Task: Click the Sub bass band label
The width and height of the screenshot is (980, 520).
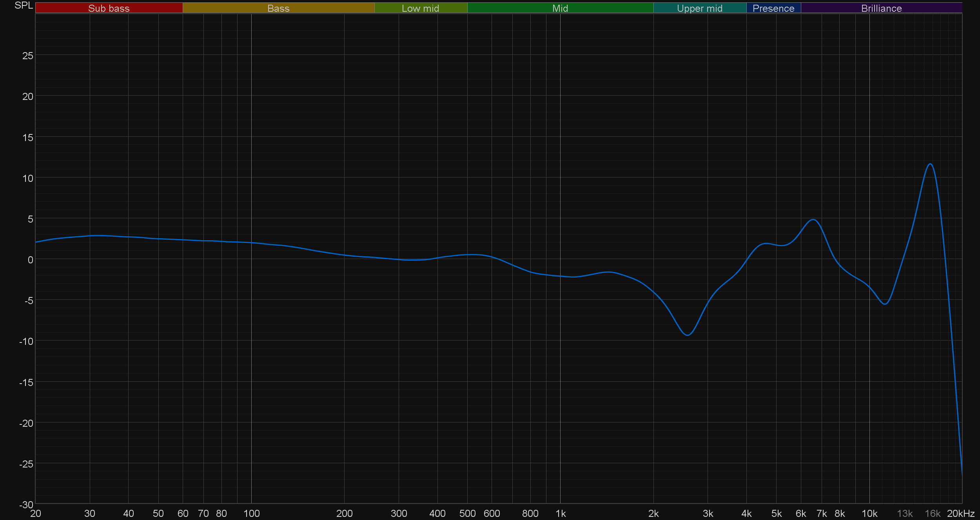Action: click(109, 8)
